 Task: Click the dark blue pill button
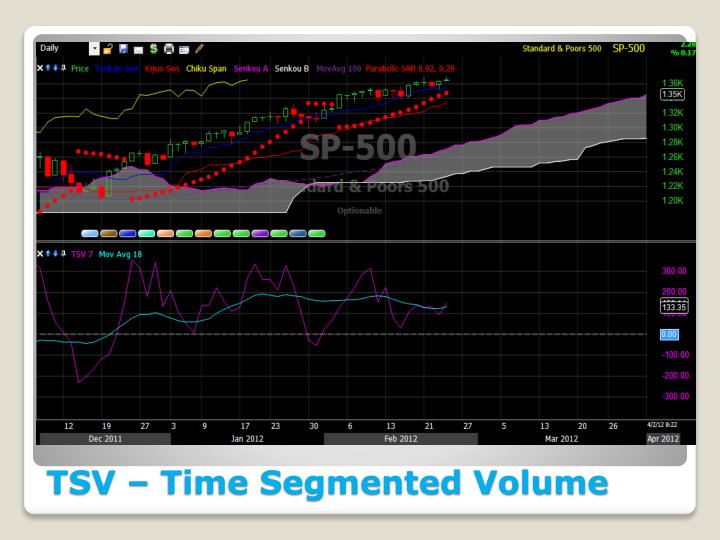pyautogui.click(x=128, y=233)
